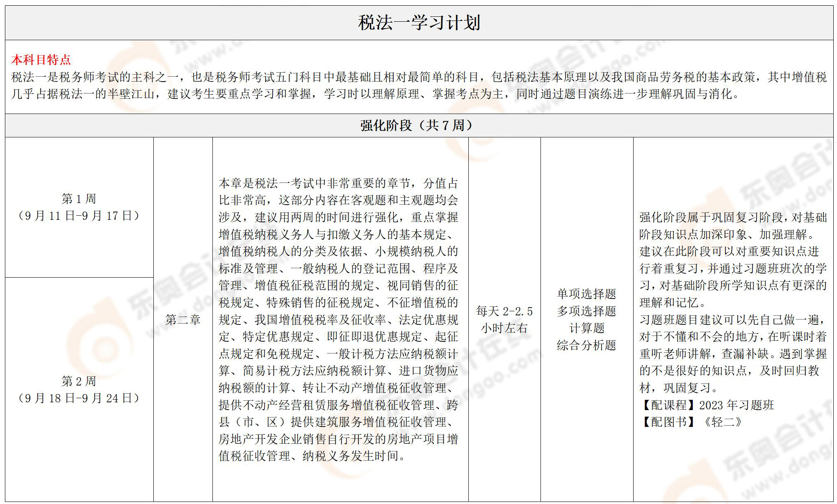Click the sentence 习题班题目建议可以先自己做一遍
Screen dimensions: 837x504
[733, 320]
